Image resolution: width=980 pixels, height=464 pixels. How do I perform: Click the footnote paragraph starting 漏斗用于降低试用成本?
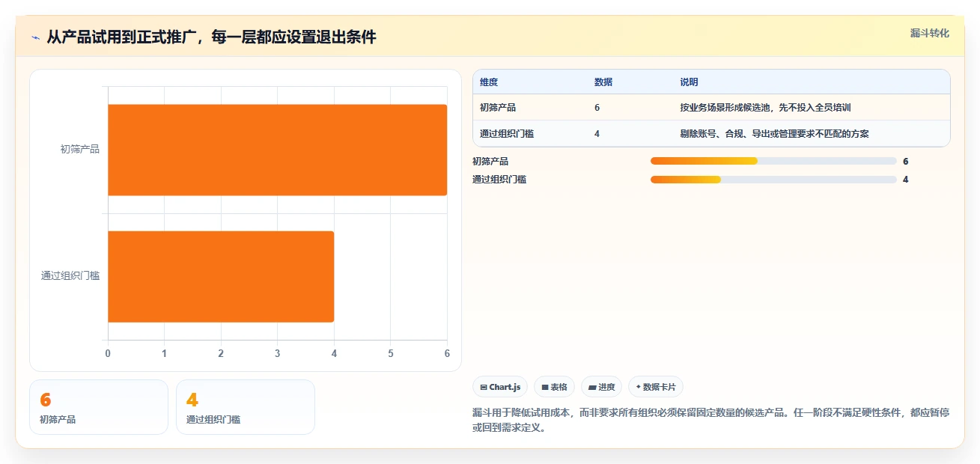pos(711,420)
